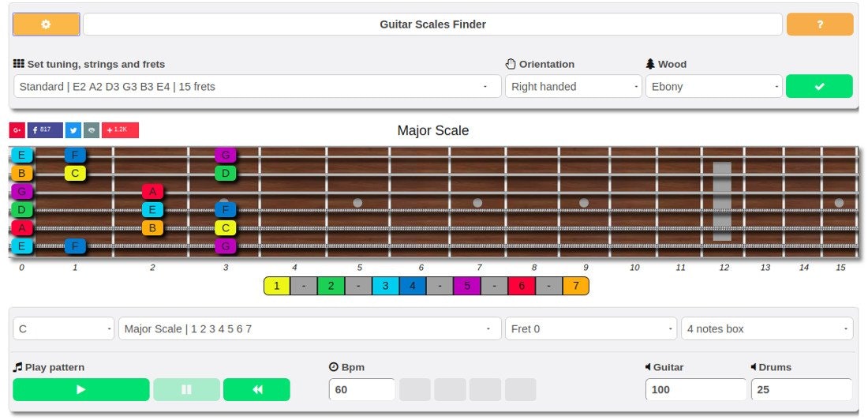This screenshot has height=420, width=868.
Task: Click the Major Scale heading above the fretboard
Action: [x=433, y=131]
